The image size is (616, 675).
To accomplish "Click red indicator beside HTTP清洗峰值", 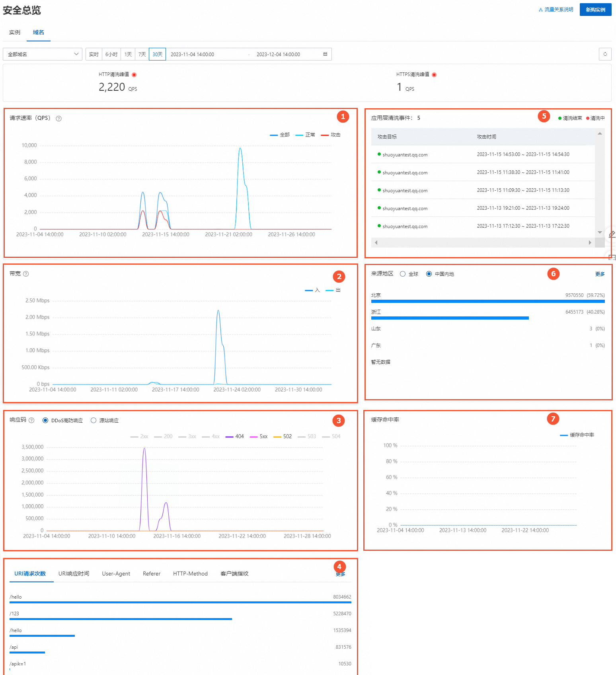I will pos(134,75).
